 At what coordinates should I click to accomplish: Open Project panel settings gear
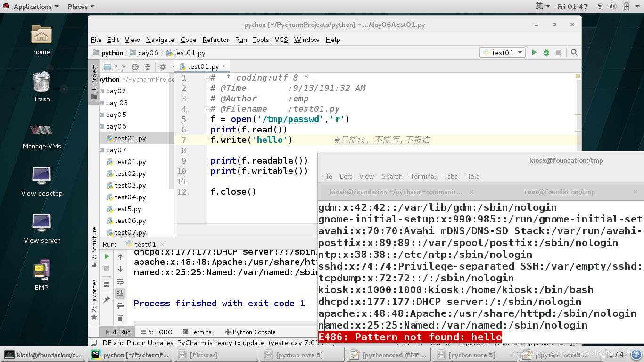click(x=163, y=67)
